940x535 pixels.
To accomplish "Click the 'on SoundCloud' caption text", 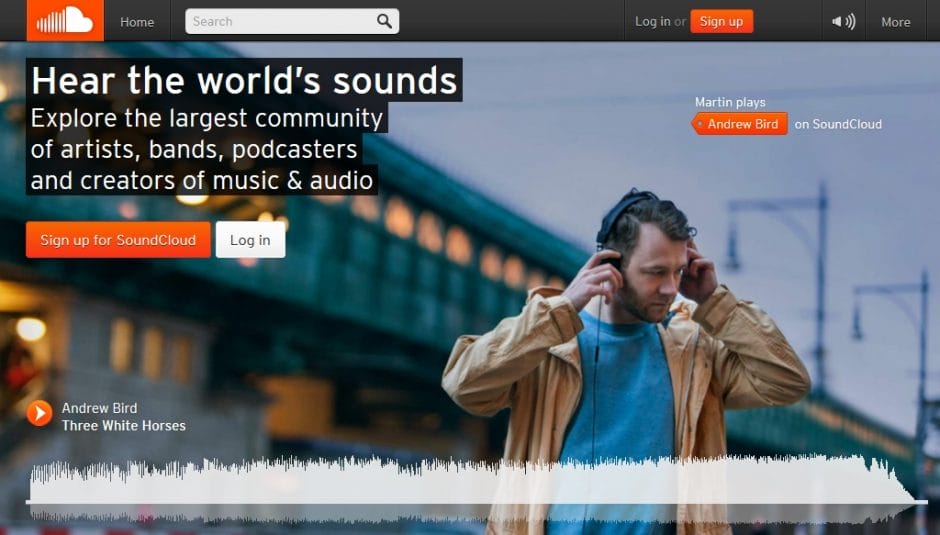I will tap(838, 124).
